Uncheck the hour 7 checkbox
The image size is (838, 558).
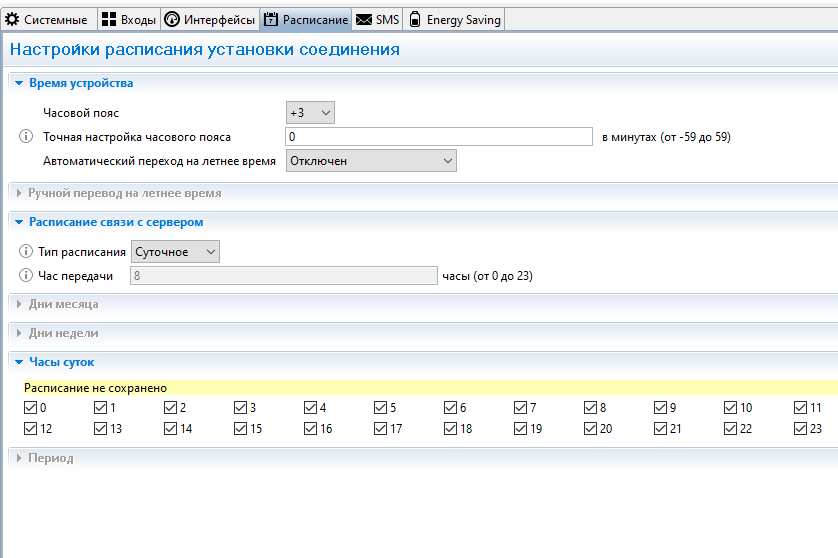520,408
